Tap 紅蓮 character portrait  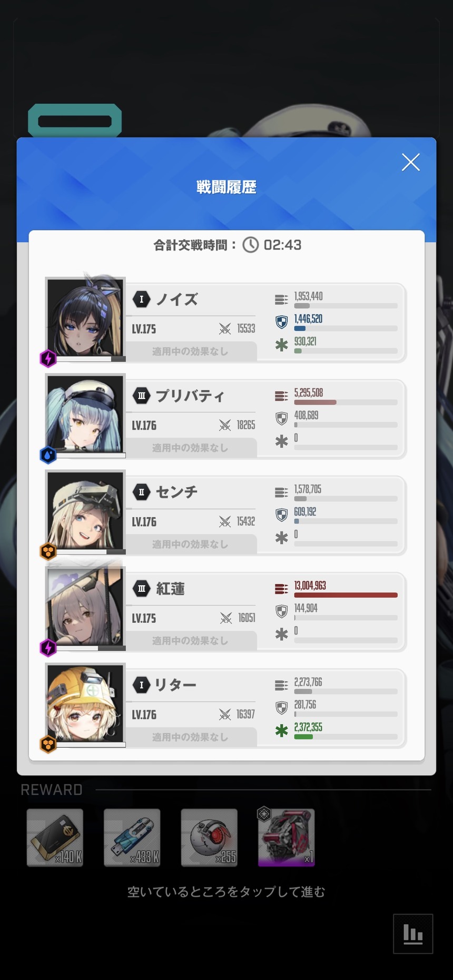[85, 607]
